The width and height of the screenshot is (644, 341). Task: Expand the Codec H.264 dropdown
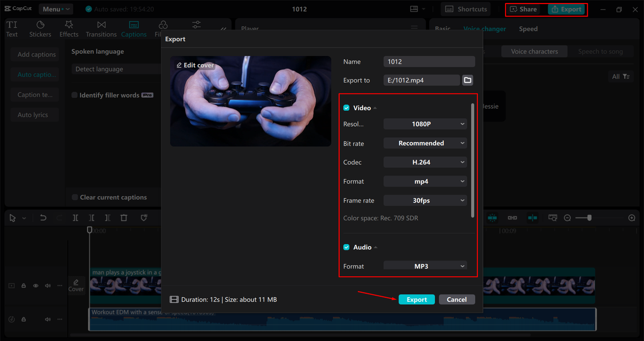425,162
